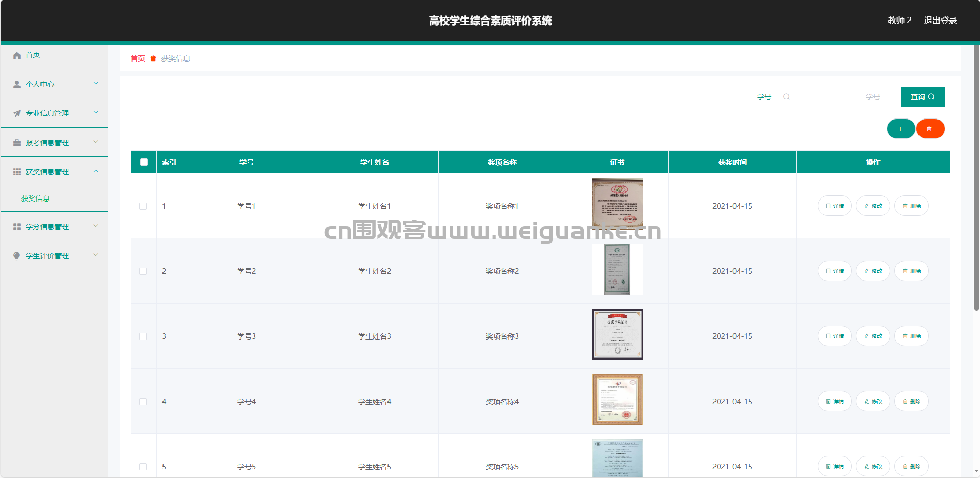Click the paper plane icon beside 专业信息管理
Image resolution: width=980 pixels, height=478 pixels.
(17, 113)
